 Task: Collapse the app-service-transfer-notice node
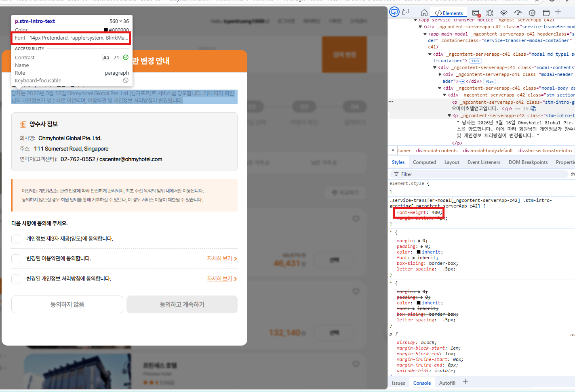415,20
